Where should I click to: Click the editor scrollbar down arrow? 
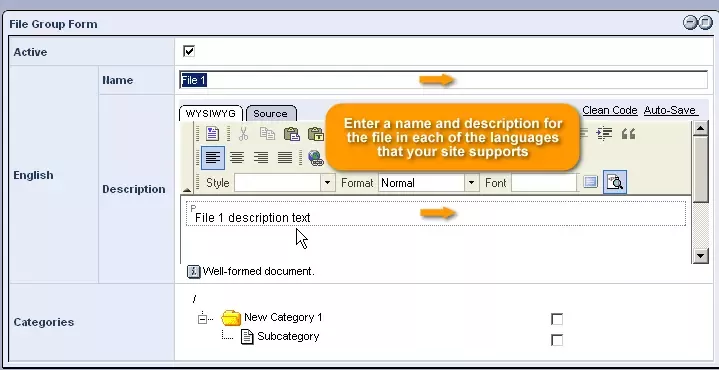(700, 256)
